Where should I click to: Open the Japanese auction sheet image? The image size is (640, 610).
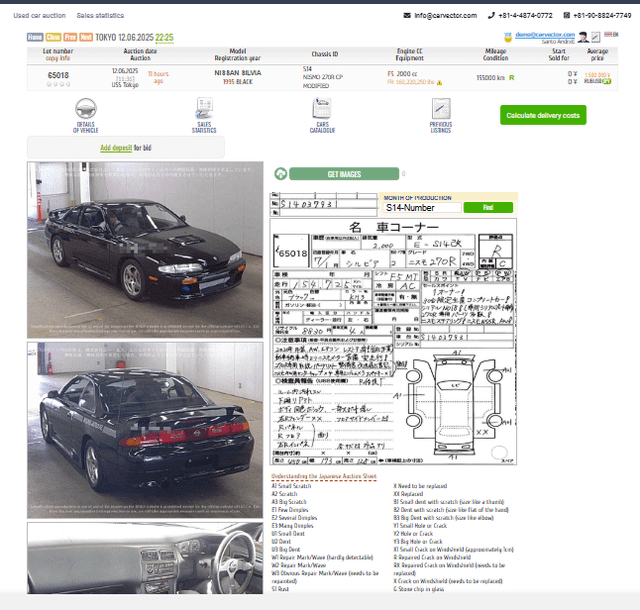pyautogui.click(x=393, y=341)
